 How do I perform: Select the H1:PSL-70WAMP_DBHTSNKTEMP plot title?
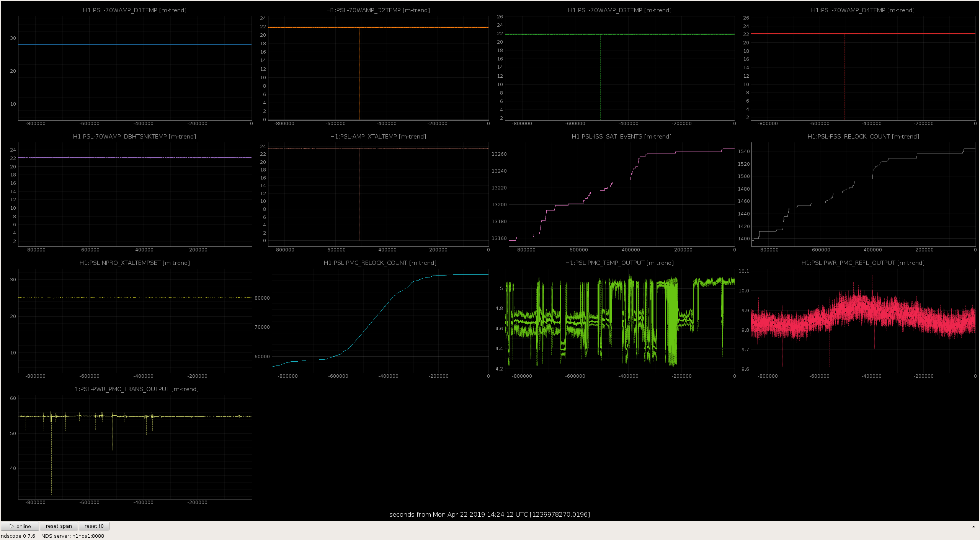pos(135,137)
